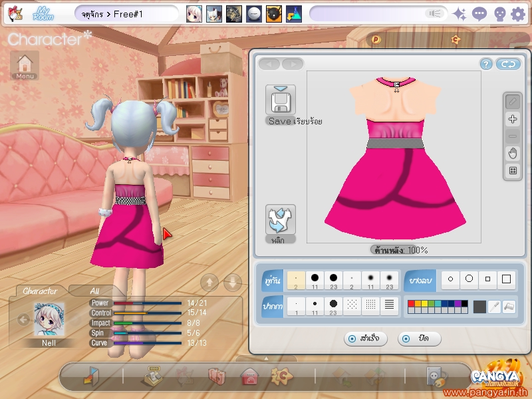Open the current dark gray color box
Image resolution: width=532 pixels, height=399 pixels.
click(x=479, y=307)
